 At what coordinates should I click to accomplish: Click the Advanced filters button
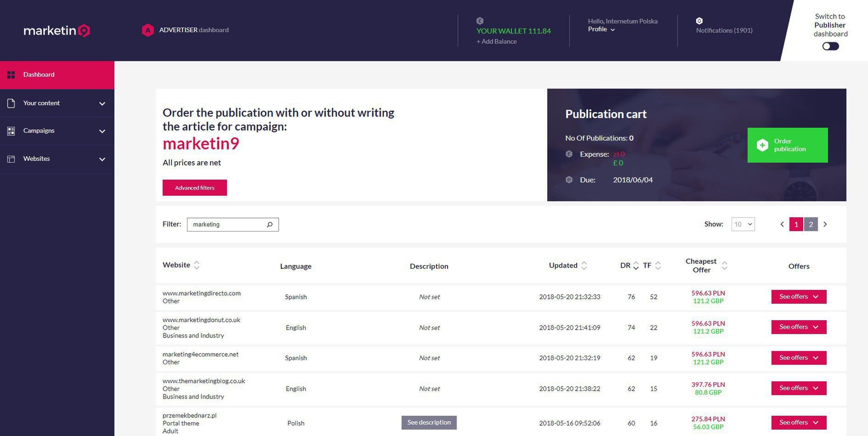click(194, 187)
